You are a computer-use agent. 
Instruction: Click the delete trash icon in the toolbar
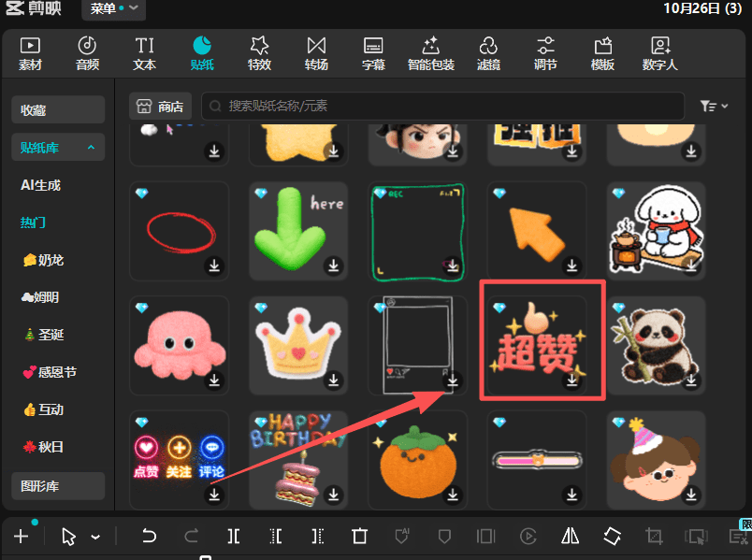coord(360,536)
